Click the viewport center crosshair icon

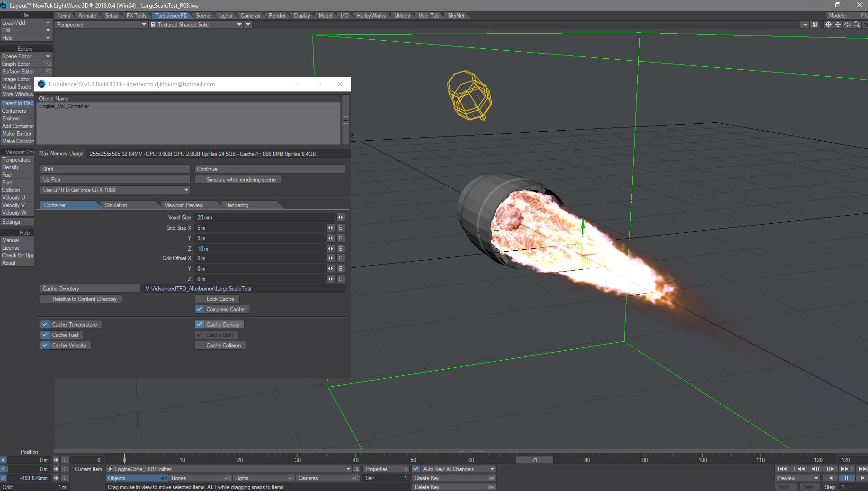coord(828,25)
